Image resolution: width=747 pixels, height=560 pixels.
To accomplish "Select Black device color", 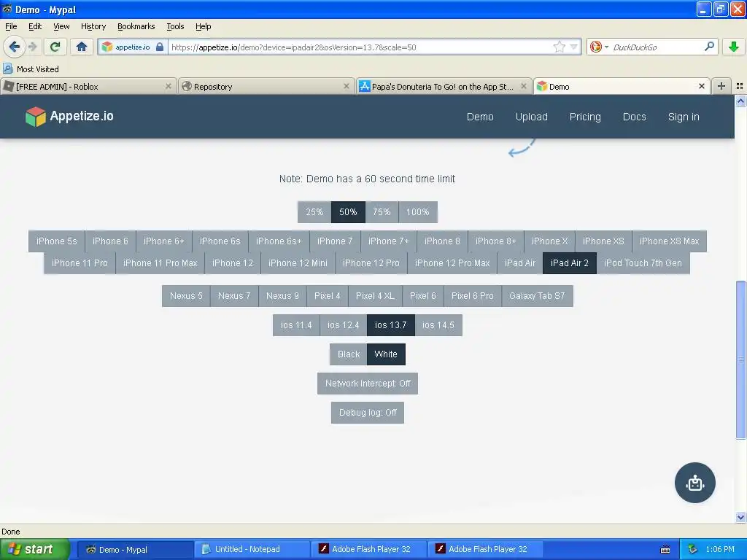I will (x=348, y=354).
